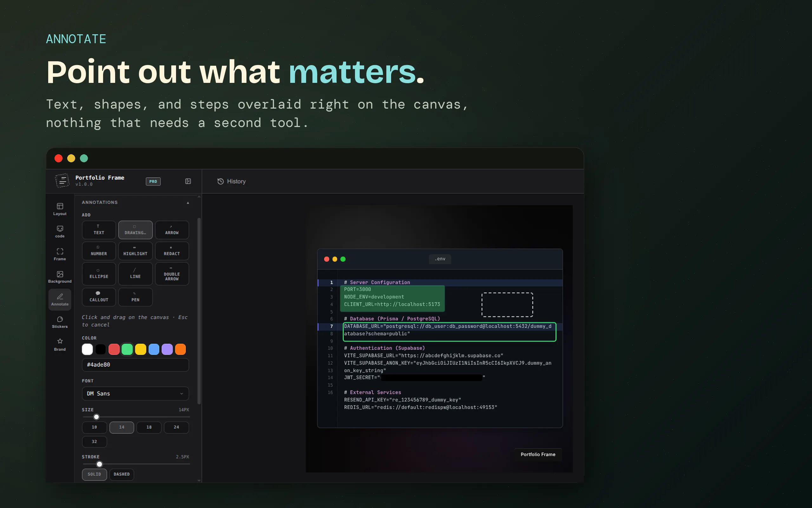The height and width of the screenshot is (508, 812).
Task: Click the annotations panel scrollbar
Action: tap(199, 311)
